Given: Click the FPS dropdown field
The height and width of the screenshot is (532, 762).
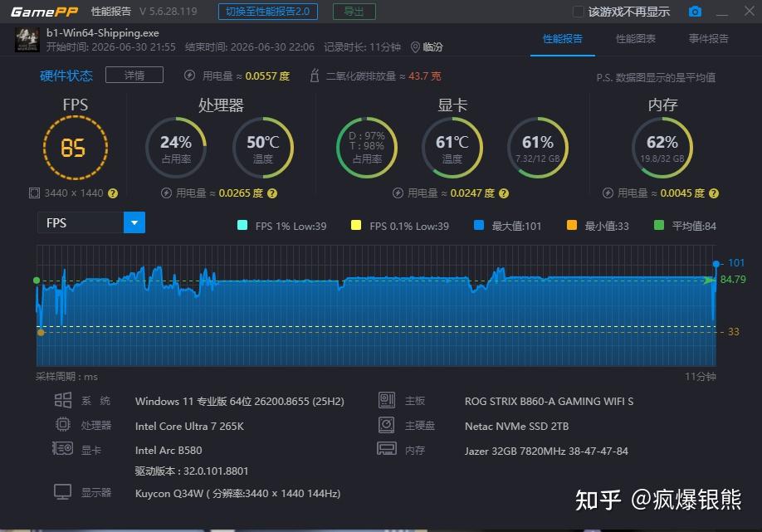Looking at the screenshot, I should point(91,222).
